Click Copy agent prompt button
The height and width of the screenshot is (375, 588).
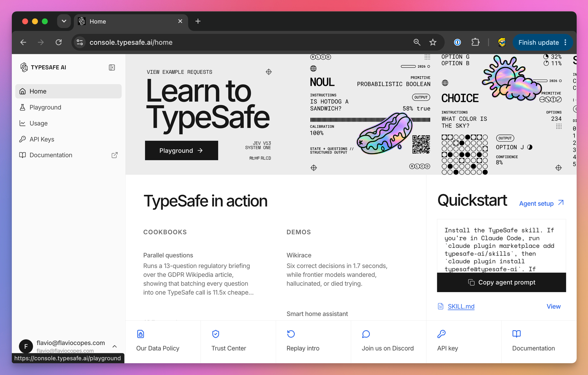pyautogui.click(x=501, y=282)
